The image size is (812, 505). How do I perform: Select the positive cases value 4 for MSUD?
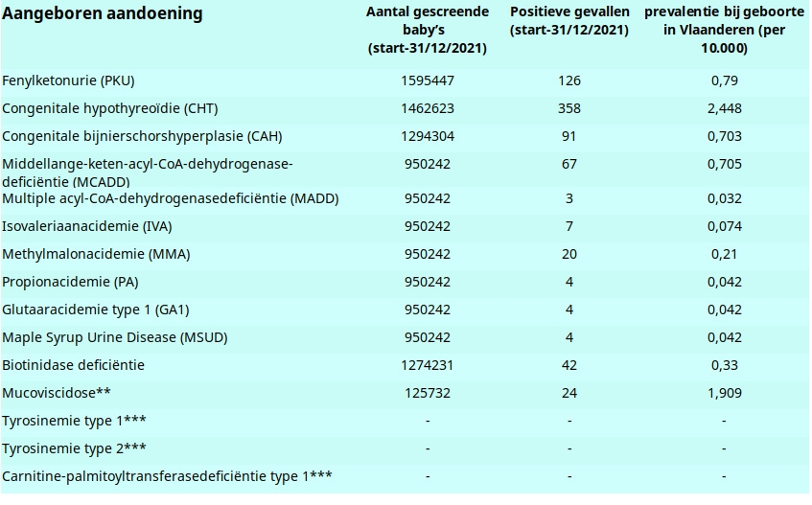pos(569,338)
